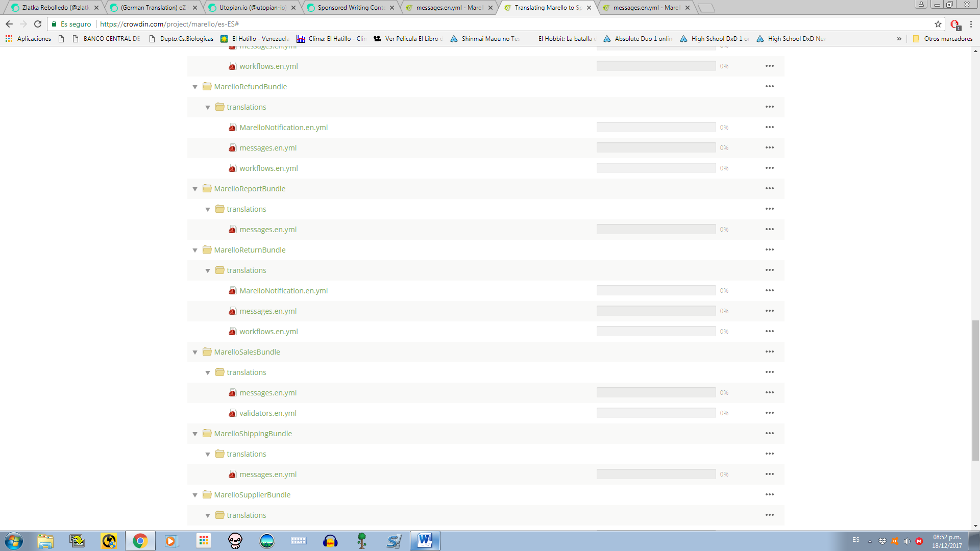Collapse translations under MarelloReturnBundle
The image size is (980, 551).
208,271
